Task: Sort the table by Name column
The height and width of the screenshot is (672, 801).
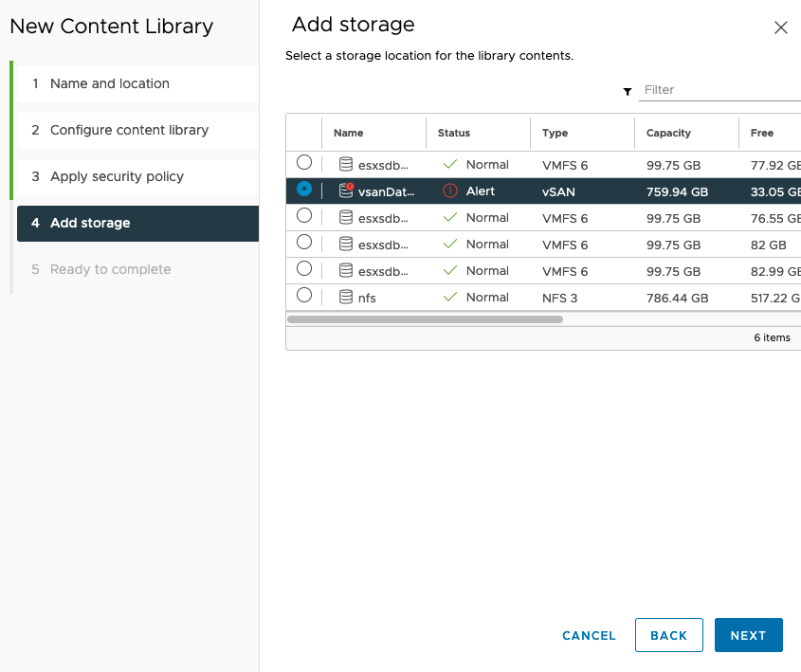Action: click(349, 133)
